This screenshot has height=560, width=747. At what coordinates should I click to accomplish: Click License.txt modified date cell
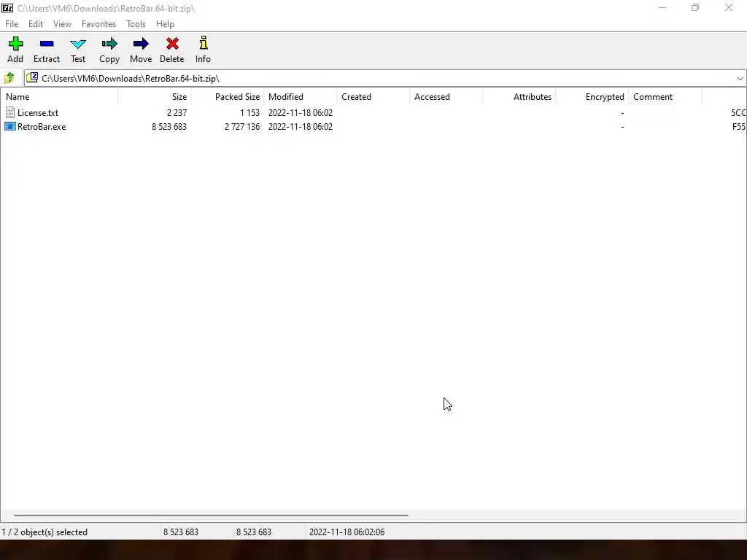(300, 113)
